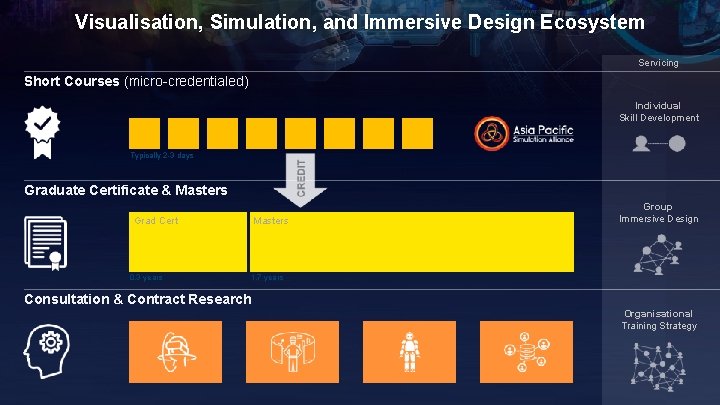Select the firefighter helmet headset tile
This screenshot has height=405, width=720.
coord(175,352)
